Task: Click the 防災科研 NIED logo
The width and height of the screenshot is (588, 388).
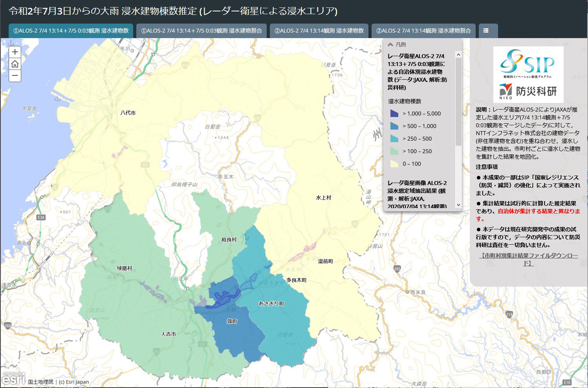Action: (528, 92)
